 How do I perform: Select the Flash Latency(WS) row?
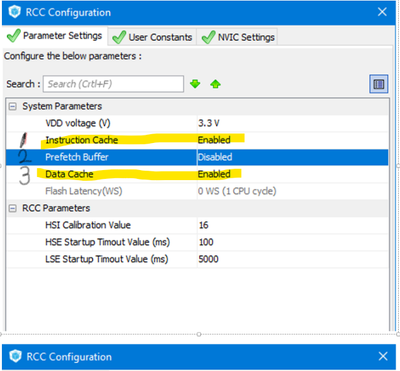(197, 191)
